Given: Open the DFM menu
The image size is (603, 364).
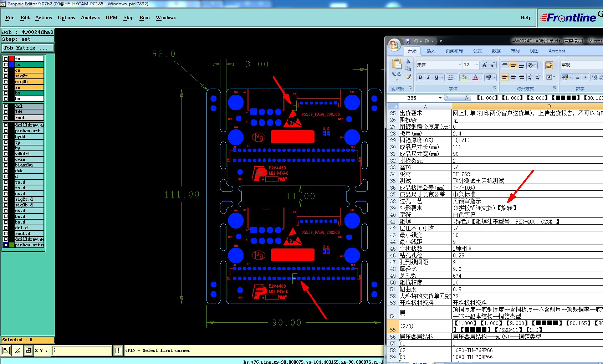Looking at the screenshot, I should pyautogui.click(x=112, y=17).
